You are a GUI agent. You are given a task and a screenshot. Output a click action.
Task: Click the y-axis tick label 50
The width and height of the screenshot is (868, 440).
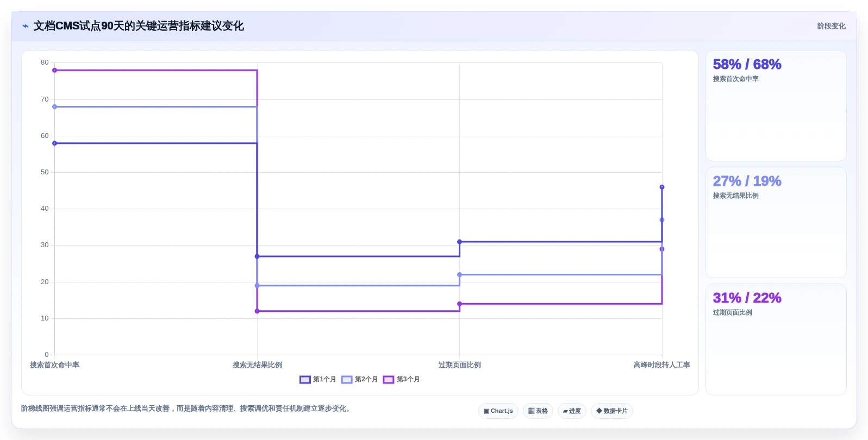point(45,172)
